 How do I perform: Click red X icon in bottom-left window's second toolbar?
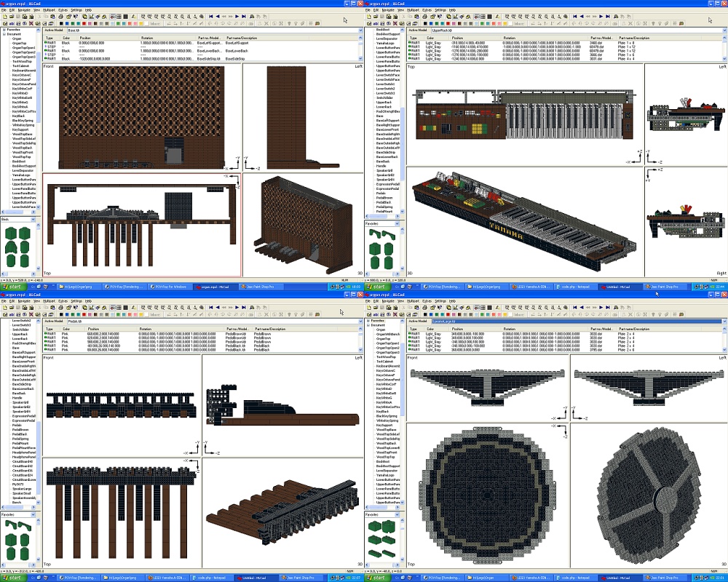click(x=31, y=314)
